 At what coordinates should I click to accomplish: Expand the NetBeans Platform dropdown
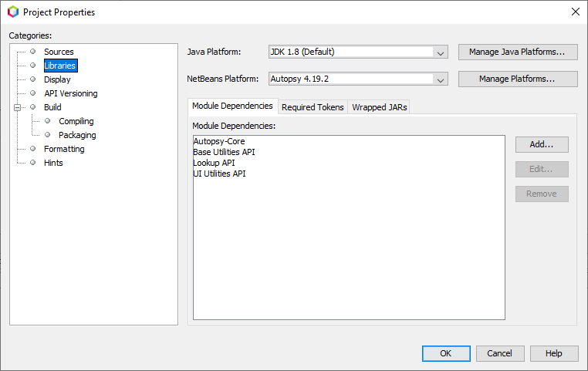point(440,79)
